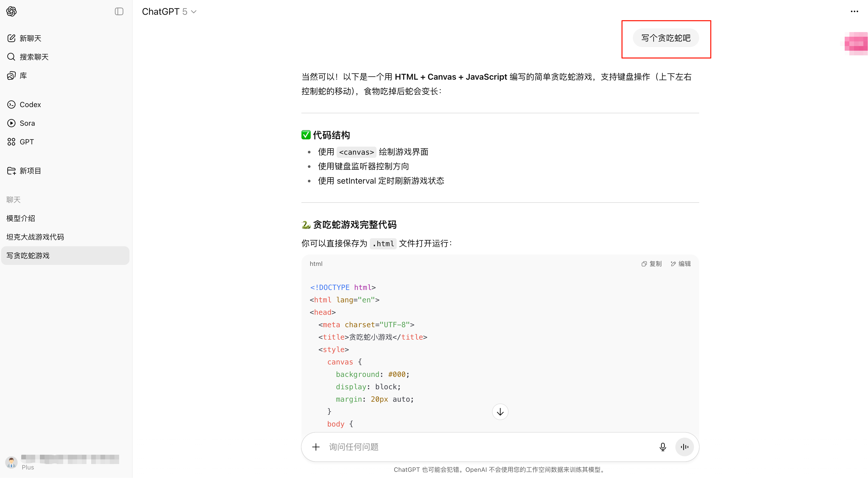Open Sora from the sidebar
Viewport: 868px width, 478px height.
pos(27,123)
